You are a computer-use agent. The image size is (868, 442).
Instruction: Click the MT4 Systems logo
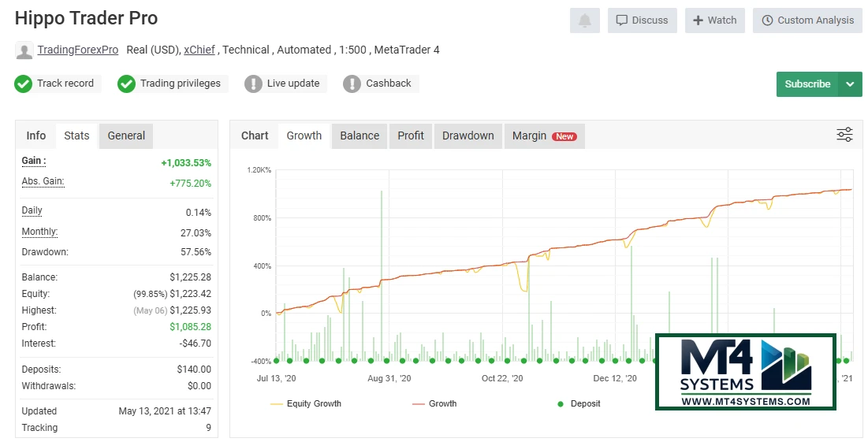[x=745, y=372]
